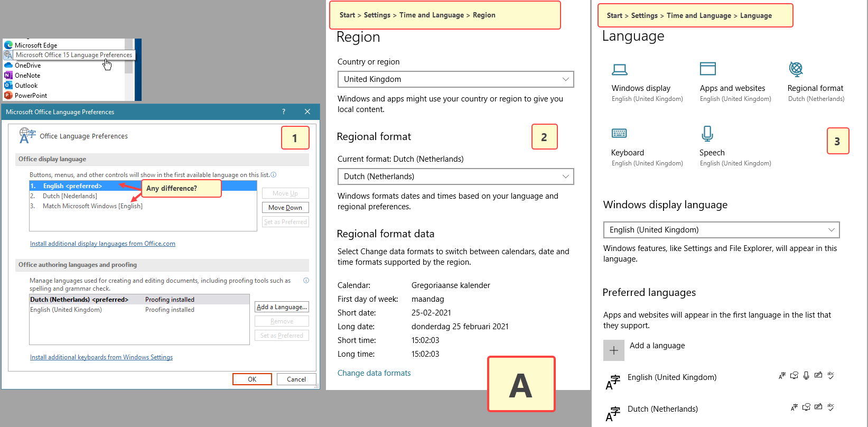Open the Outlook app icon

click(8, 86)
